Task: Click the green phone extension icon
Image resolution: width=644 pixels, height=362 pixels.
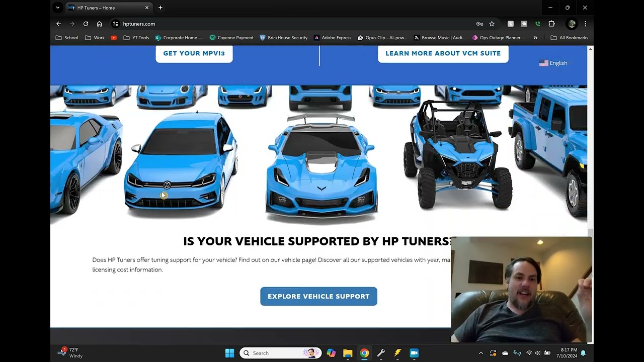Action: click(537, 24)
